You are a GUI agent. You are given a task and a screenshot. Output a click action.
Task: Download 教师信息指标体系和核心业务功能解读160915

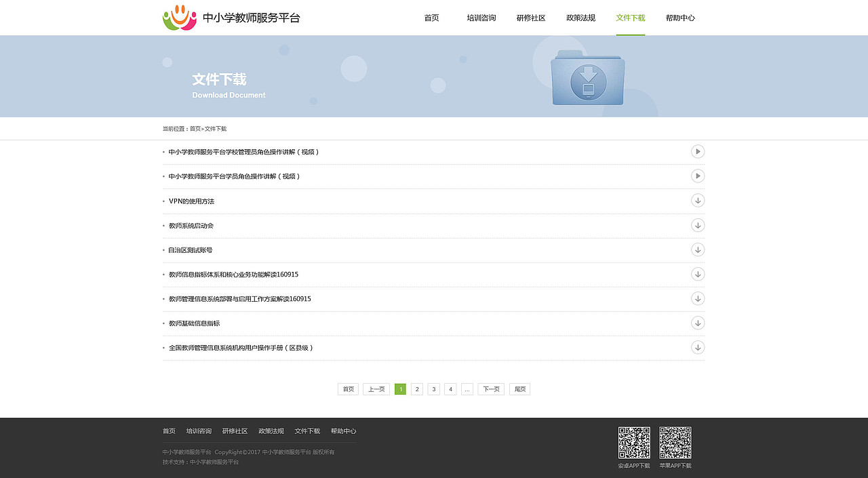pyautogui.click(x=698, y=274)
